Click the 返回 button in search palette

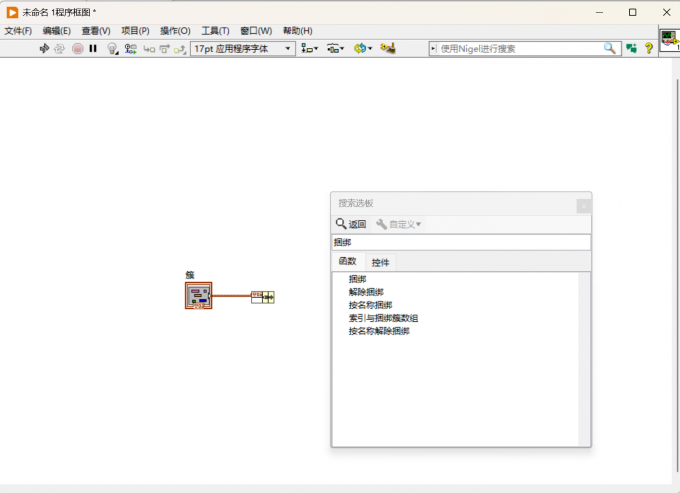click(351, 224)
